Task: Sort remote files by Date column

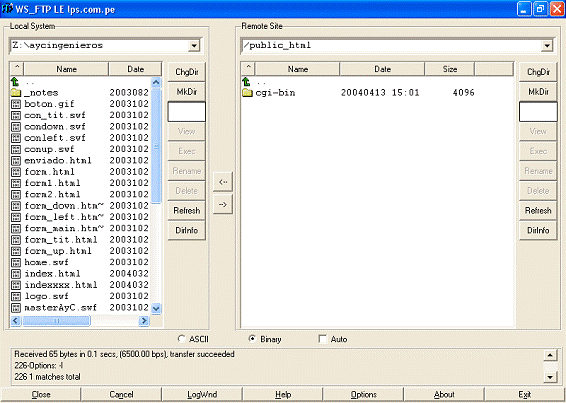Action: (382, 69)
